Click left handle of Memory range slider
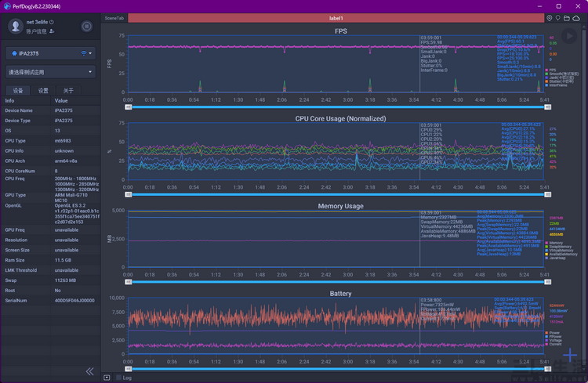Image resolution: width=588 pixels, height=383 pixels. [129, 282]
